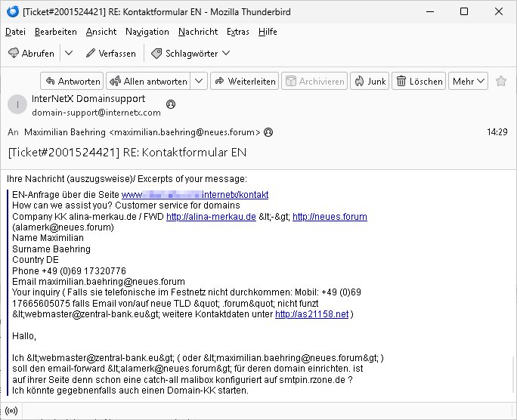The width and height of the screenshot is (517, 420).
Task: Open the Datei menu
Action: click(15, 32)
